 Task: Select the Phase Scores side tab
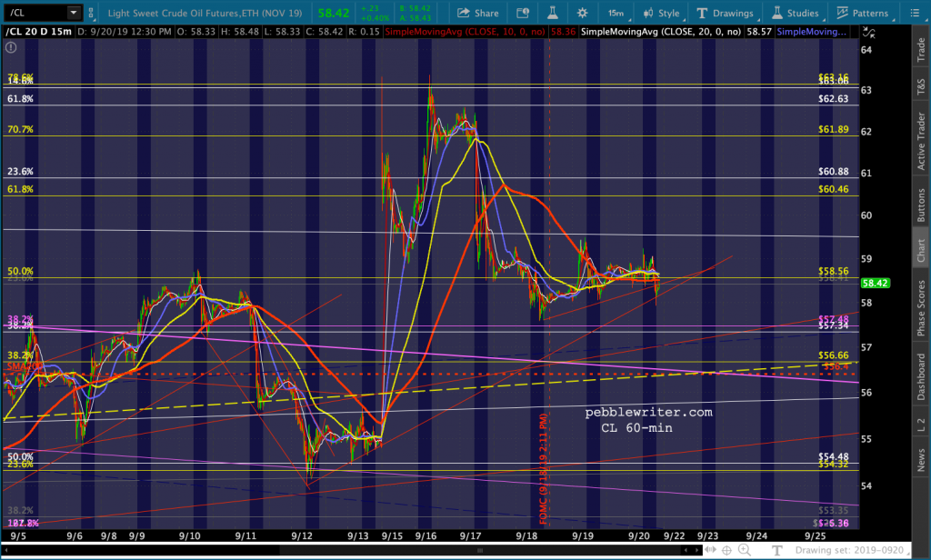click(x=920, y=309)
